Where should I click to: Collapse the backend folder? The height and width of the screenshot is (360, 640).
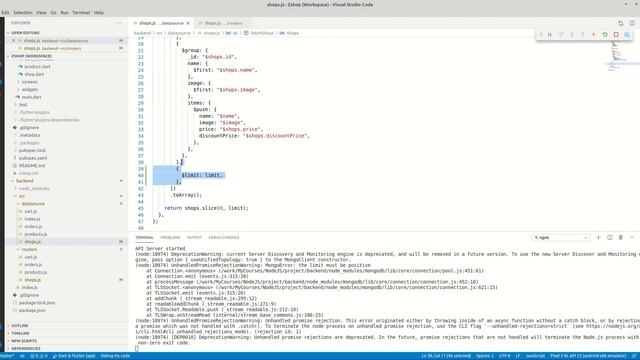[25, 181]
